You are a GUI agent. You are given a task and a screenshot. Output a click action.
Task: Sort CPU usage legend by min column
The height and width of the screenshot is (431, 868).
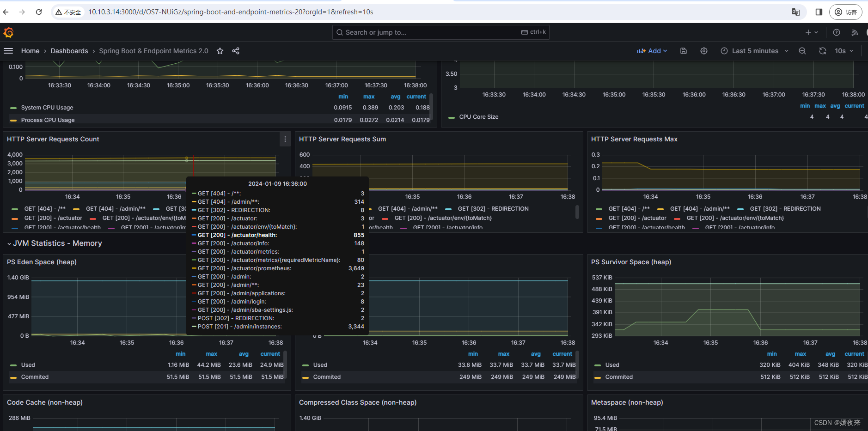coord(343,97)
